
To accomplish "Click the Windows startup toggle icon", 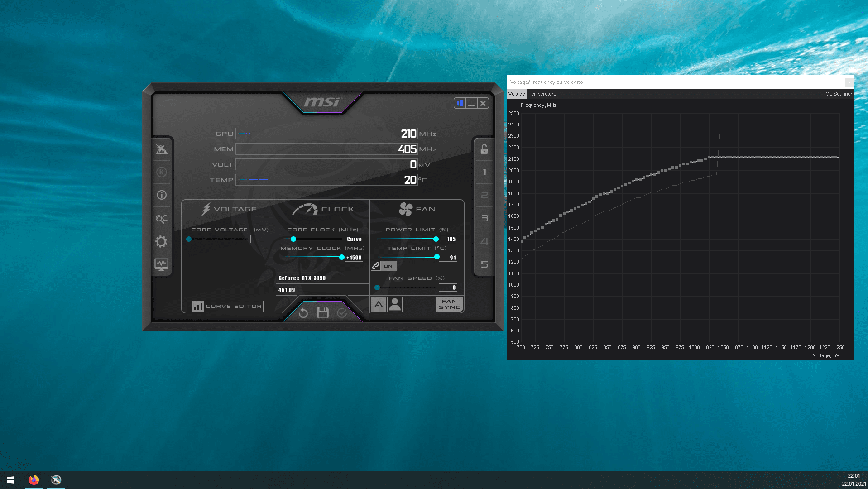I will click(x=460, y=103).
